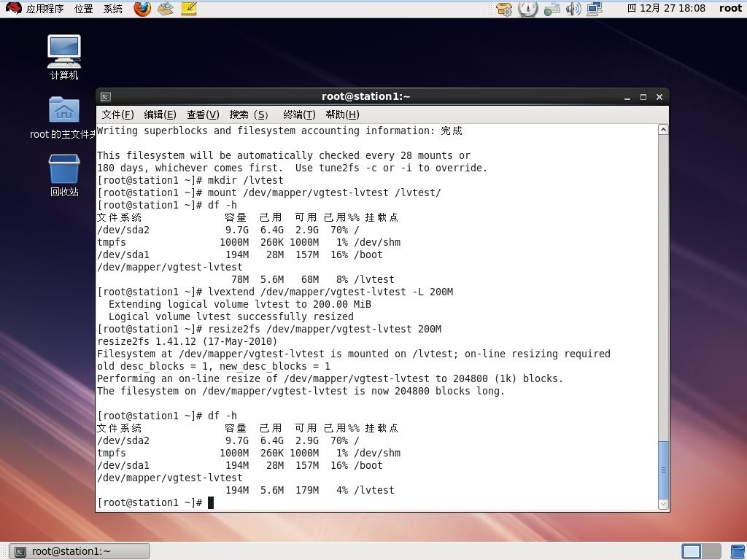This screenshot has width=747, height=560.
Task: Open the mail client launcher icon
Action: coord(166,9)
